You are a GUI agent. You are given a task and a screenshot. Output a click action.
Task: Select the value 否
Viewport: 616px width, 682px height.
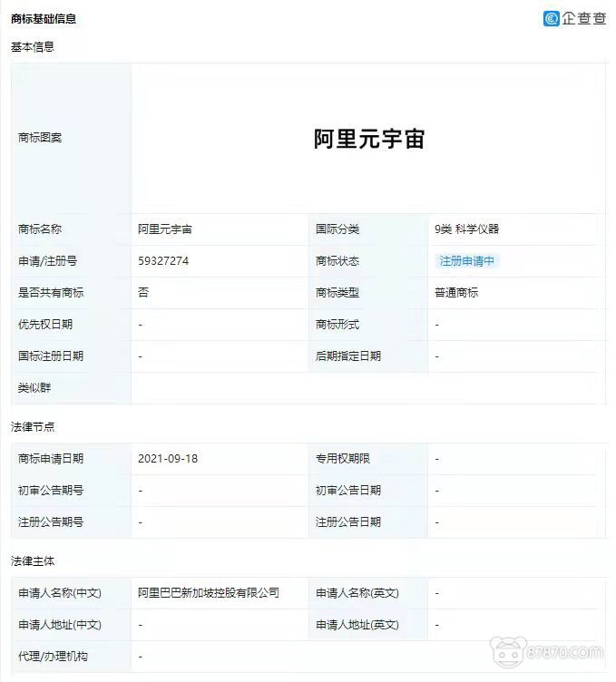(143, 292)
